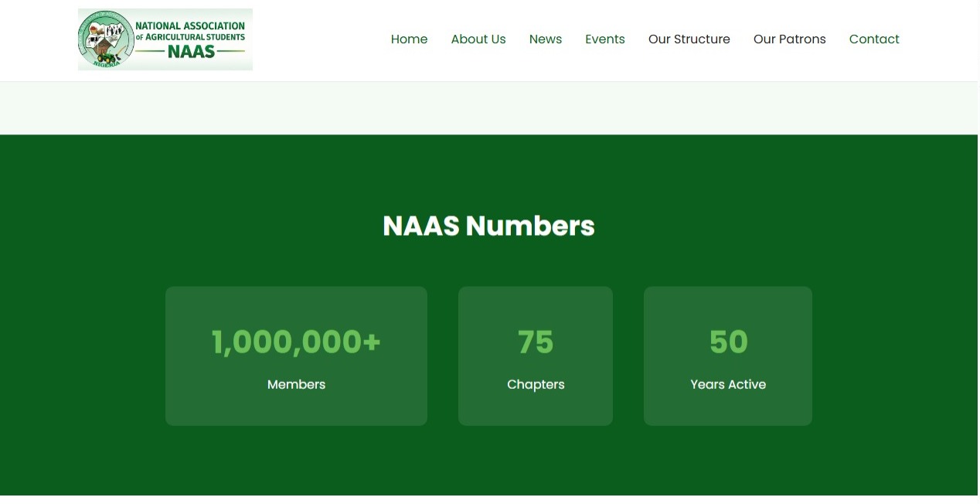Navigate to the About Us section
The image size is (980, 504).
coord(478,39)
